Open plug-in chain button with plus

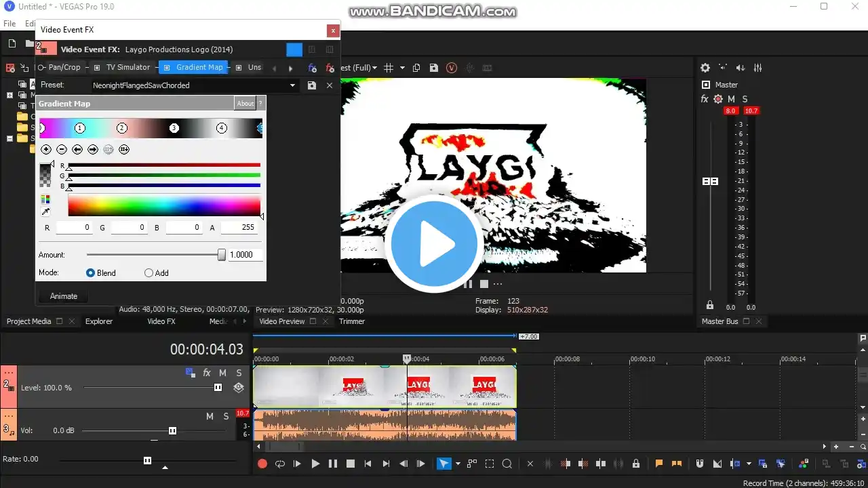pos(312,68)
